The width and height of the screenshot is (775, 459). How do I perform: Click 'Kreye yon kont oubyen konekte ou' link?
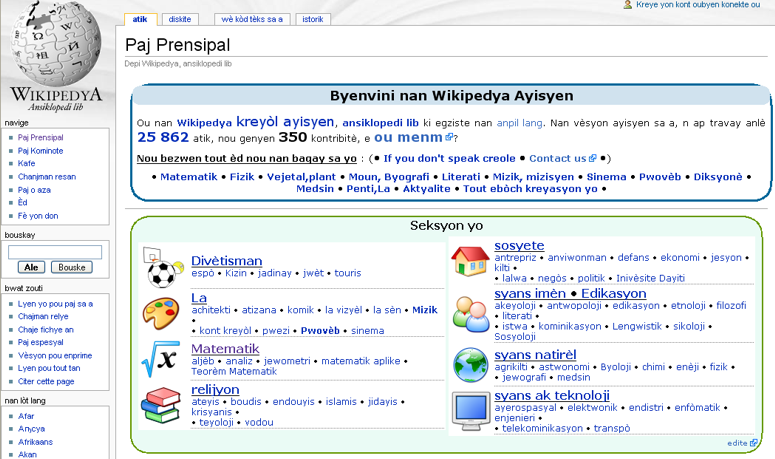(698, 4)
